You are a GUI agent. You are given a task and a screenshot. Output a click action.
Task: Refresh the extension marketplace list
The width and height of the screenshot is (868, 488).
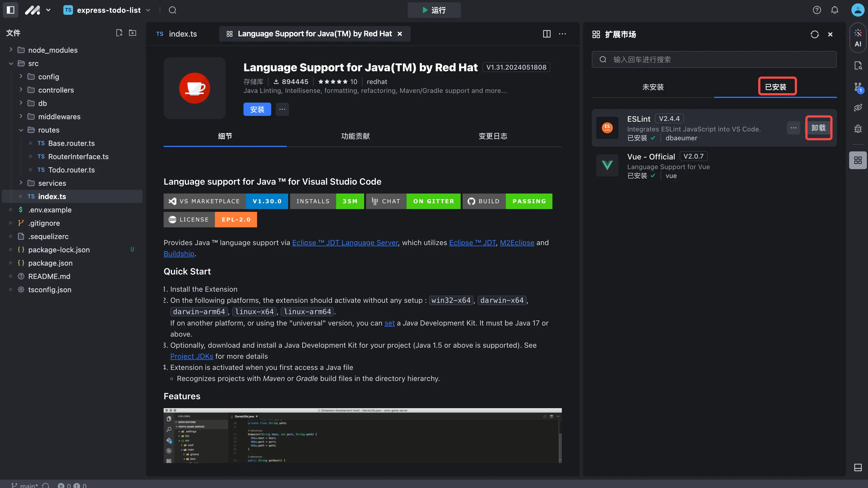[814, 34]
